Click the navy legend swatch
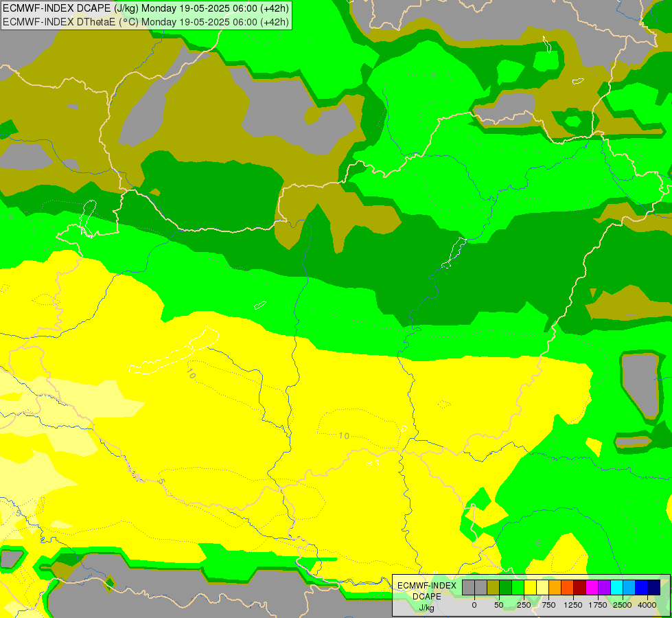 coord(654,588)
